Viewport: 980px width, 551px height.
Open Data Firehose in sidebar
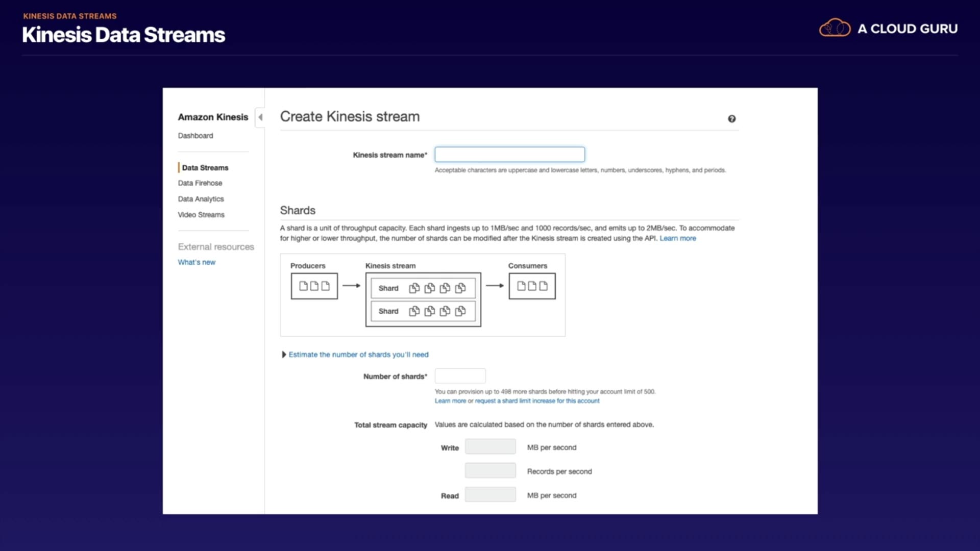(200, 183)
